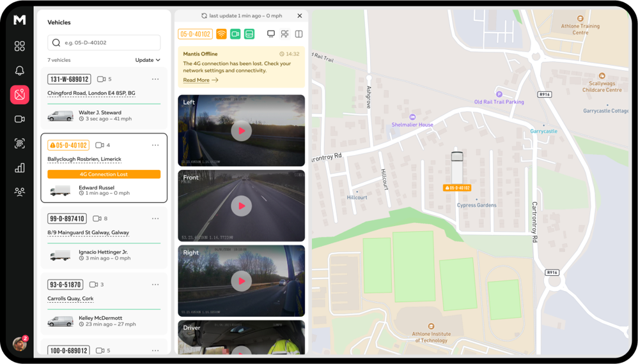Click refresh icon beside last update
The image size is (638, 364).
[205, 16]
